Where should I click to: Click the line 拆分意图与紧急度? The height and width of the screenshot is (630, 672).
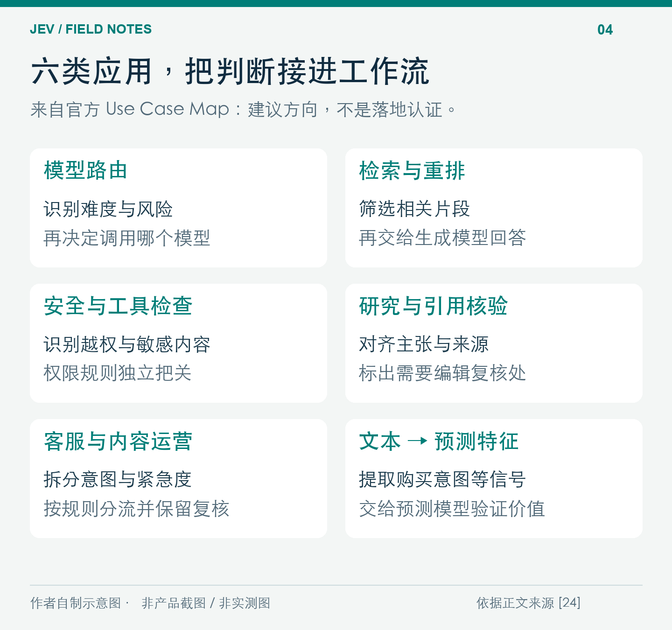(118, 480)
